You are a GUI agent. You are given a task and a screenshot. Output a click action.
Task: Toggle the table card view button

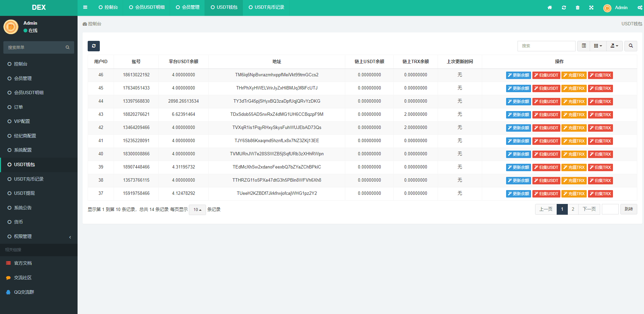point(584,46)
